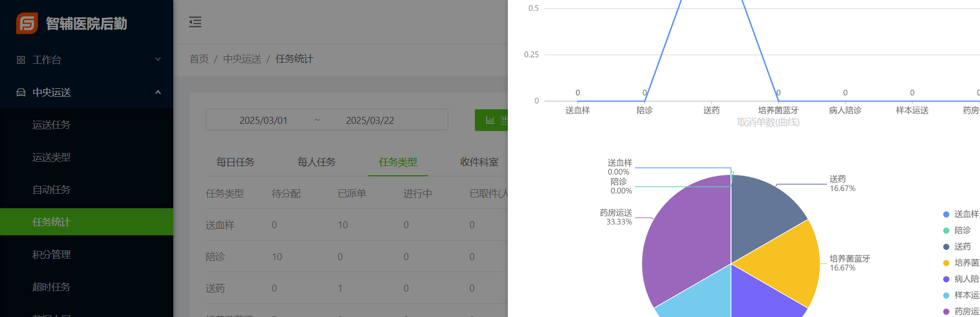Click the 待分配 column header
Viewport: 980px width, 317px height.
pyautogui.click(x=286, y=193)
